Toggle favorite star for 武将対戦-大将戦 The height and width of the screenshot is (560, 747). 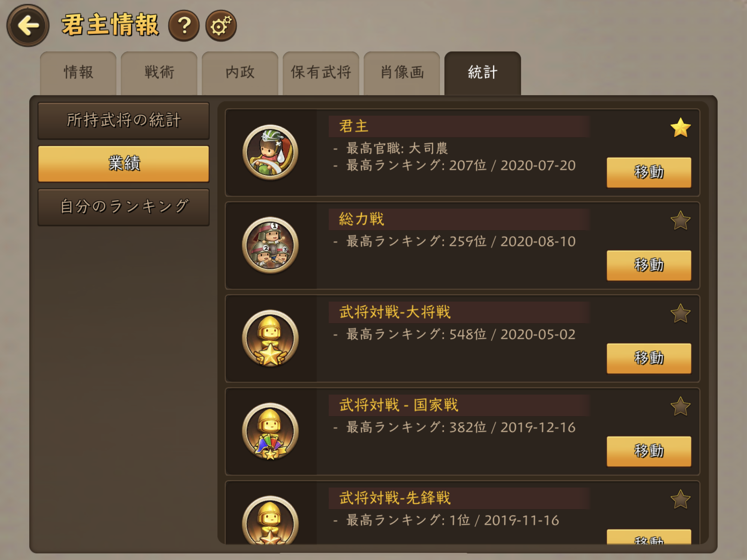click(680, 313)
